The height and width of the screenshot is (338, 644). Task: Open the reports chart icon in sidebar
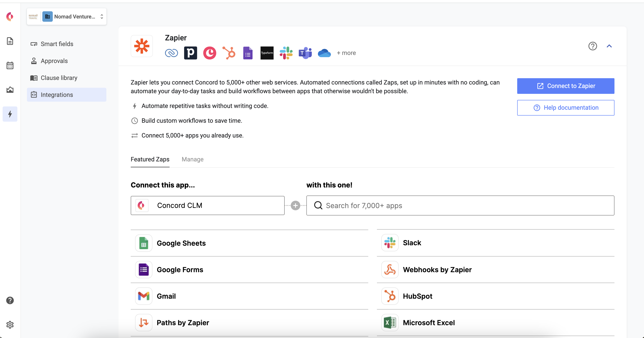coord(10,89)
